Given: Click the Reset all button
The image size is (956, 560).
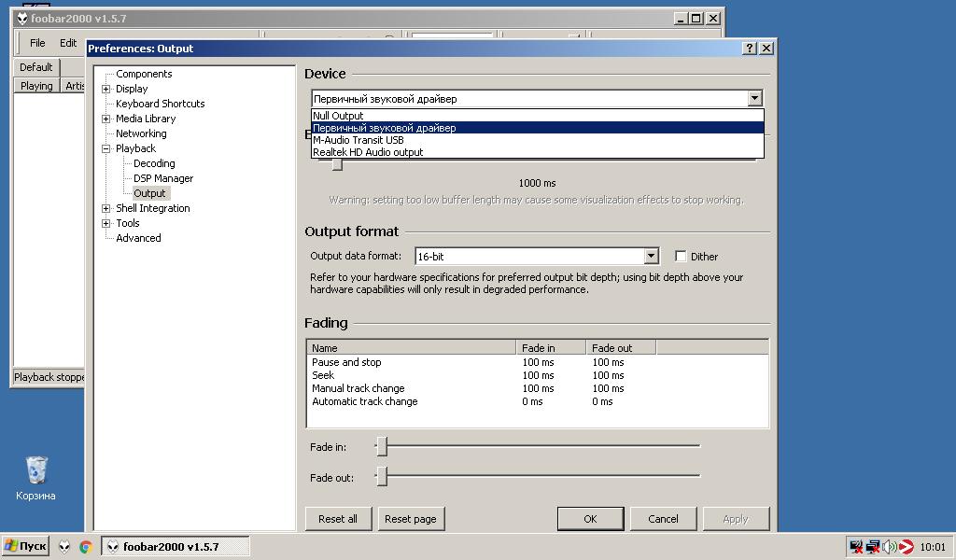Looking at the screenshot, I should pos(338,519).
